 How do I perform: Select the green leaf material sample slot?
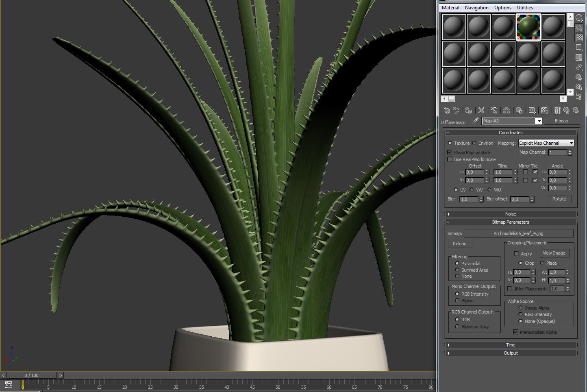tap(528, 27)
